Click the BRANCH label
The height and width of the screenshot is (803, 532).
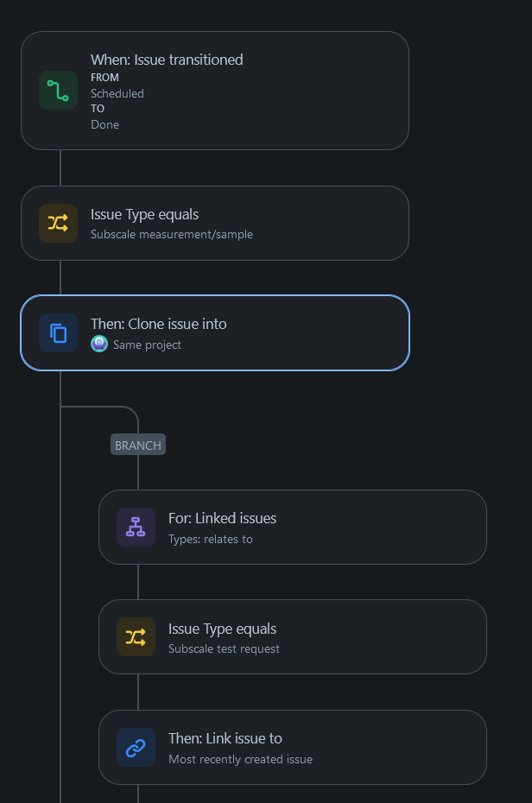(x=137, y=445)
